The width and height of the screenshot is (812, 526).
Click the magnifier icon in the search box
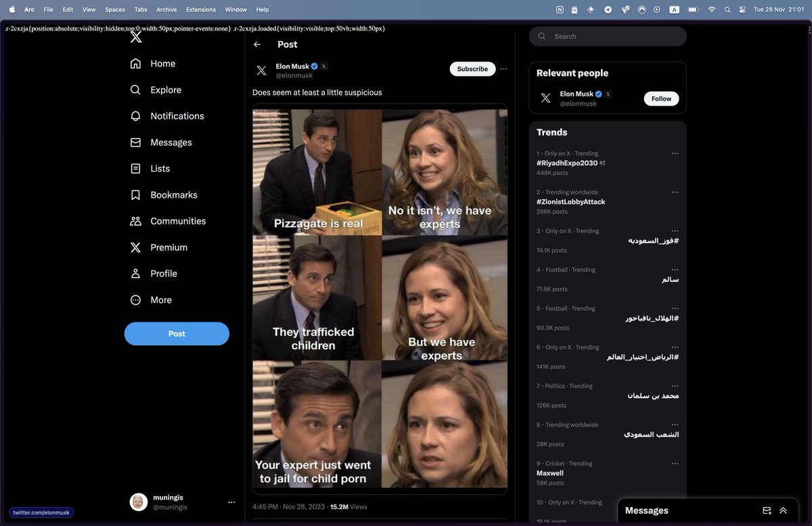tap(542, 37)
